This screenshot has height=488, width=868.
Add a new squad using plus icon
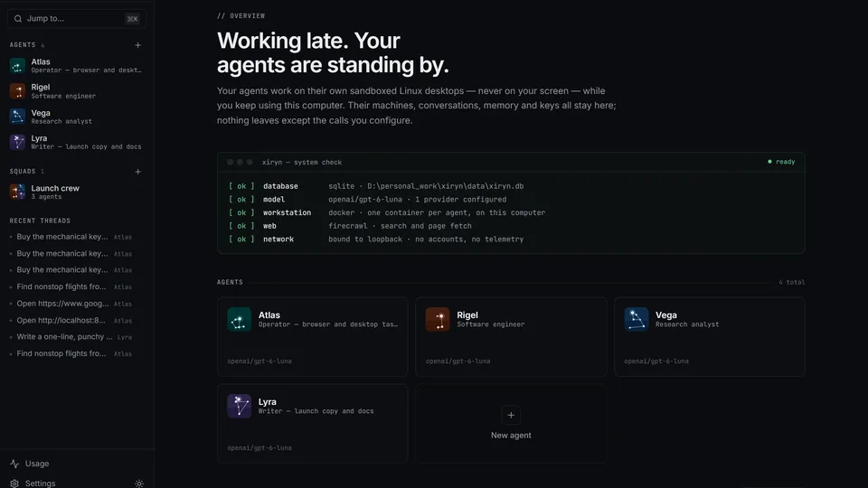tap(137, 172)
